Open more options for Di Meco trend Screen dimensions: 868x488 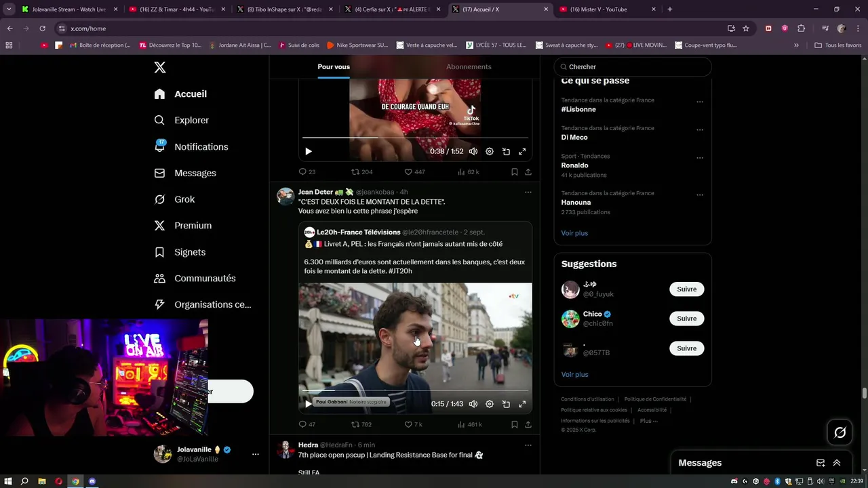coord(700,130)
